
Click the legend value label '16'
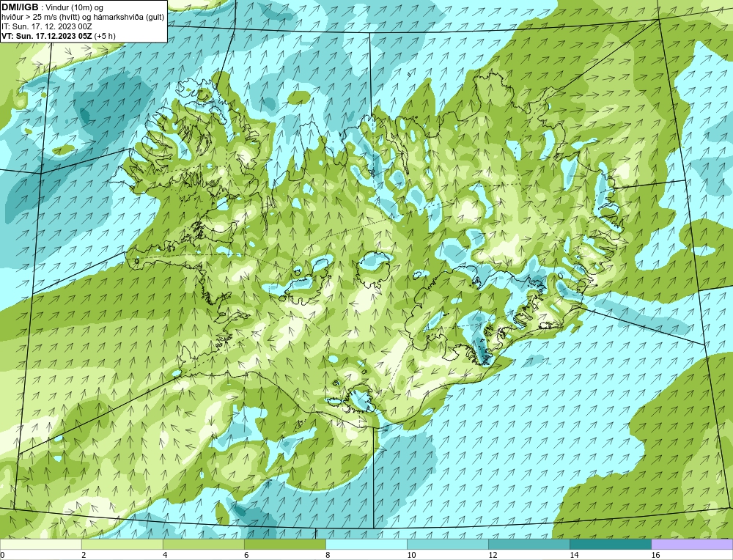[x=655, y=555]
